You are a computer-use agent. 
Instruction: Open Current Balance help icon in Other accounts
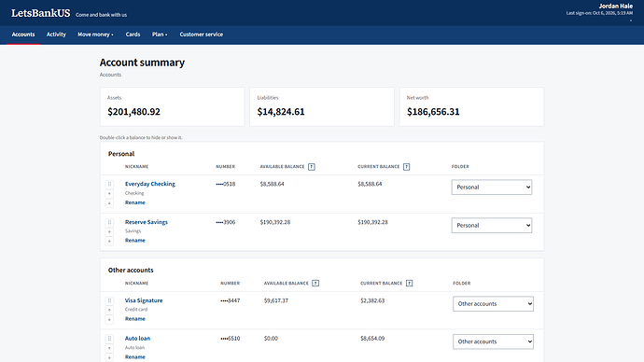click(x=409, y=284)
